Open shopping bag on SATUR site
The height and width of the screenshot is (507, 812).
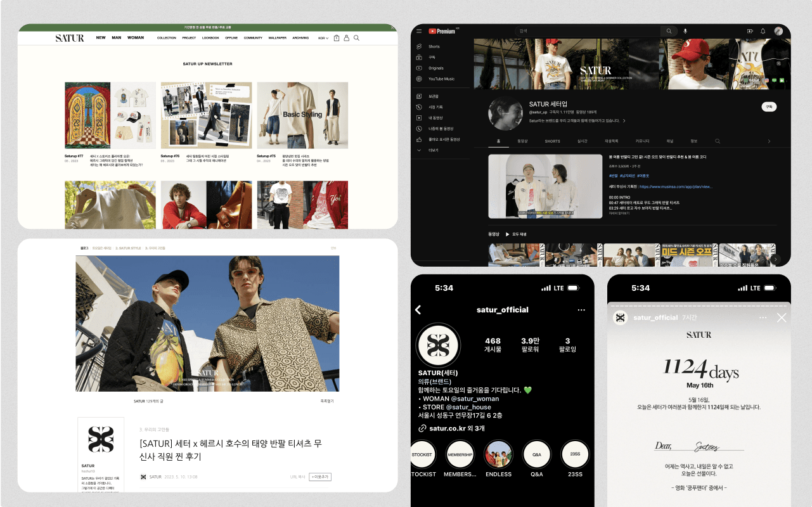pyautogui.click(x=337, y=38)
